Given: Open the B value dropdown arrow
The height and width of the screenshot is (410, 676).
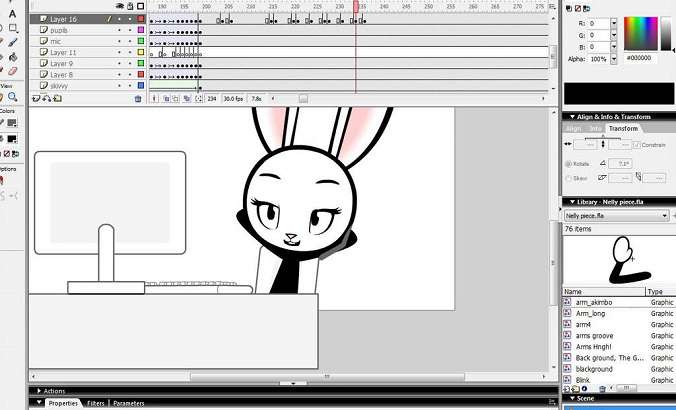Looking at the screenshot, I should [x=614, y=47].
